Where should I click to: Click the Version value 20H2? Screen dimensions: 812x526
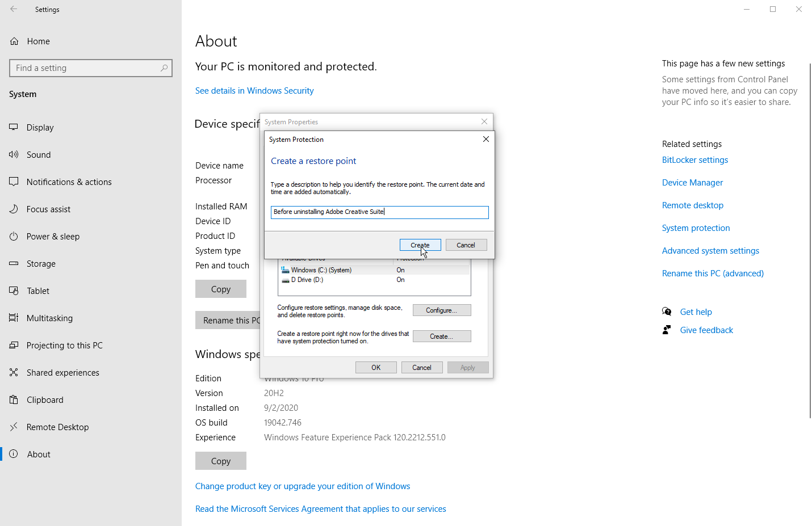[274, 393]
